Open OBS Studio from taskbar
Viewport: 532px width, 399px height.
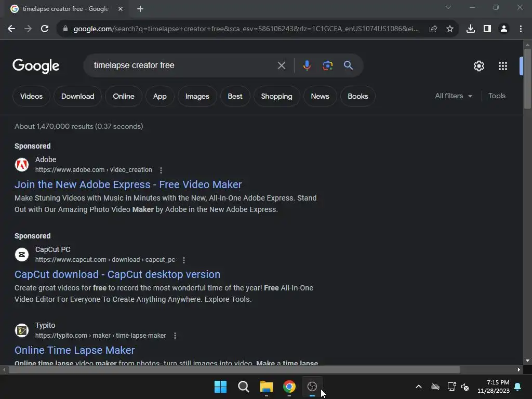tap(312, 387)
